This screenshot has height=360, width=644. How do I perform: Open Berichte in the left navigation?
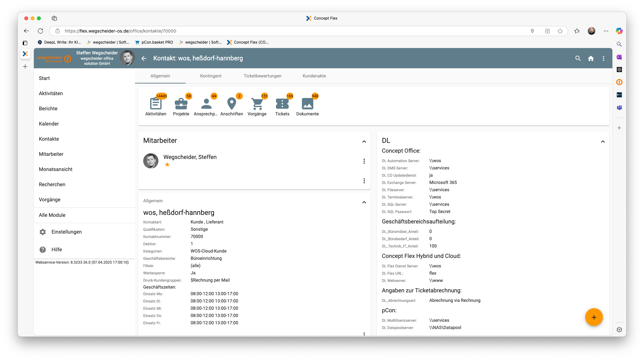(x=84, y=109)
